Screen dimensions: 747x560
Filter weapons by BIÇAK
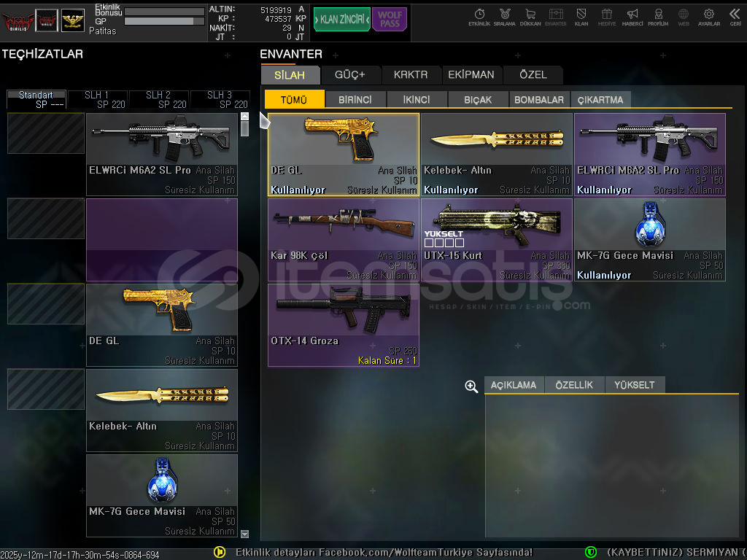click(477, 100)
